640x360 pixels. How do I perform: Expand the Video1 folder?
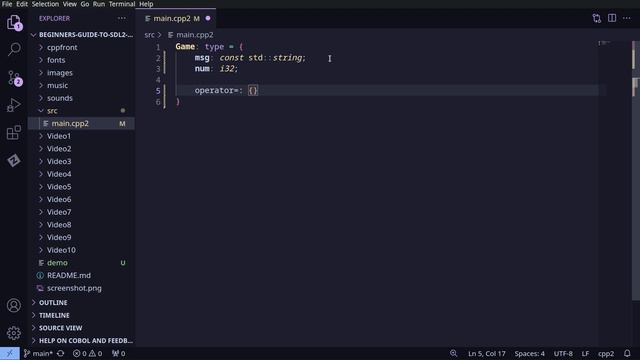pos(82,136)
